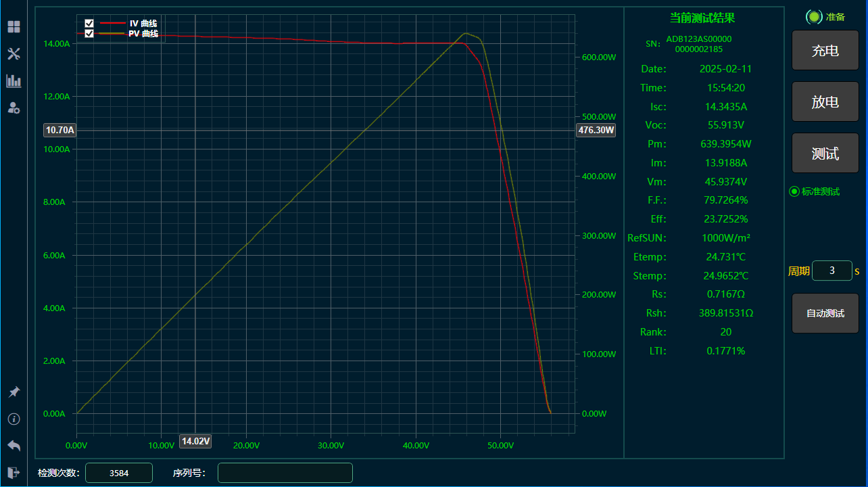Click the pin icon in the sidebar

(x=14, y=392)
